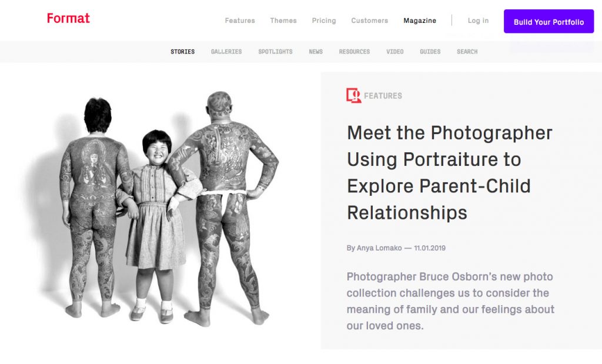Open the Meet the Photographer article headline

[x=449, y=172]
